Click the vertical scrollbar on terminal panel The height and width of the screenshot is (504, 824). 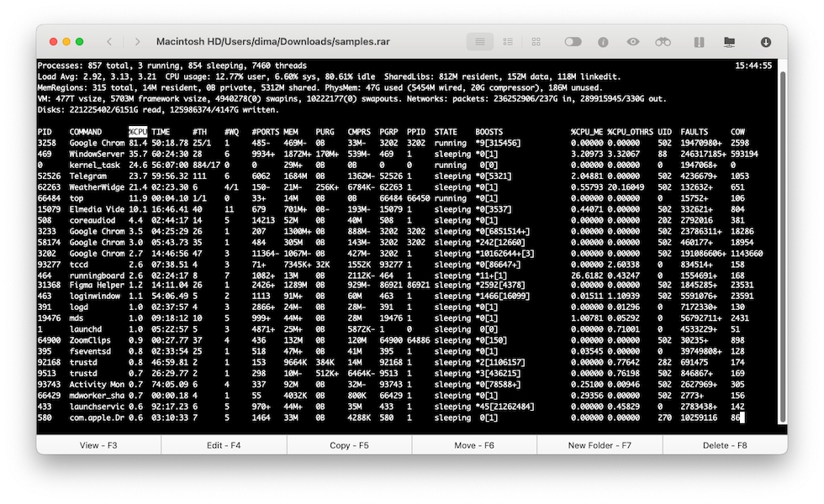coord(783,244)
